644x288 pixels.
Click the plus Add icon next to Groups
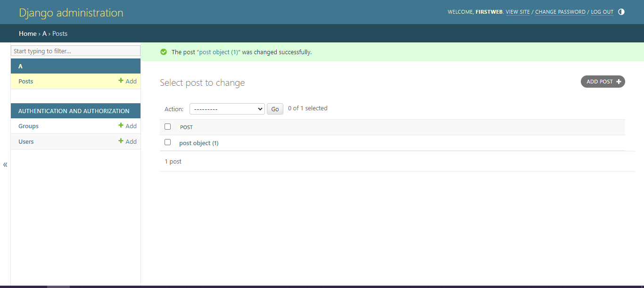pos(121,126)
